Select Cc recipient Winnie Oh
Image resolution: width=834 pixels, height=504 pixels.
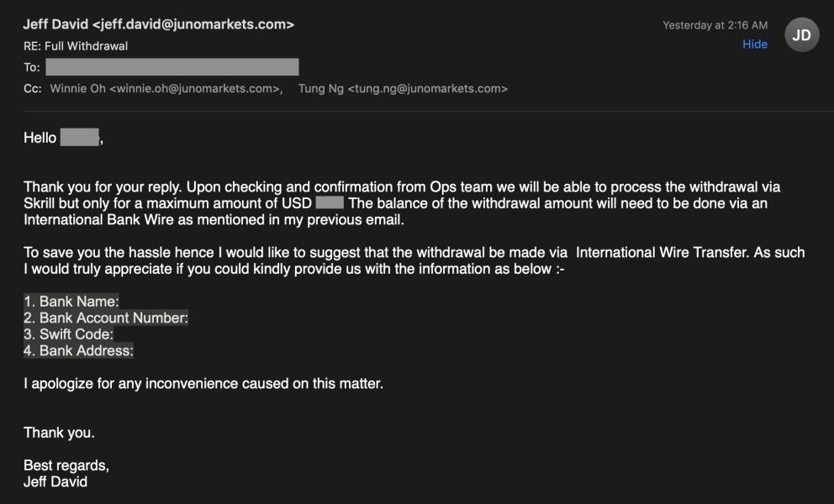tap(166, 89)
